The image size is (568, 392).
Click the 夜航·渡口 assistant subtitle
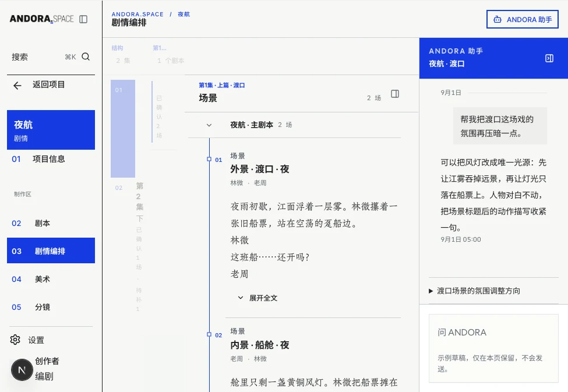[447, 63]
